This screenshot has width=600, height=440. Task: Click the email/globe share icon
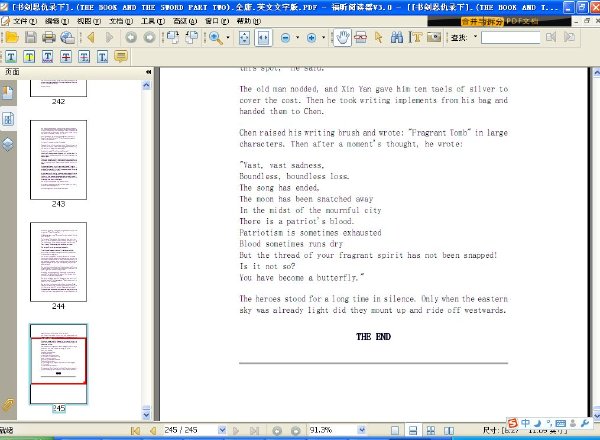click(68, 37)
